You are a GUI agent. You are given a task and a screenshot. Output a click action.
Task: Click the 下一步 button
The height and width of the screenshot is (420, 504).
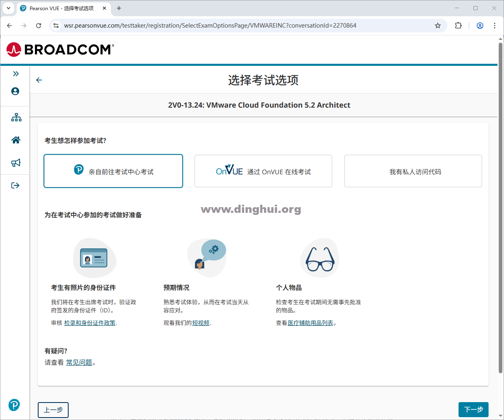(x=474, y=409)
